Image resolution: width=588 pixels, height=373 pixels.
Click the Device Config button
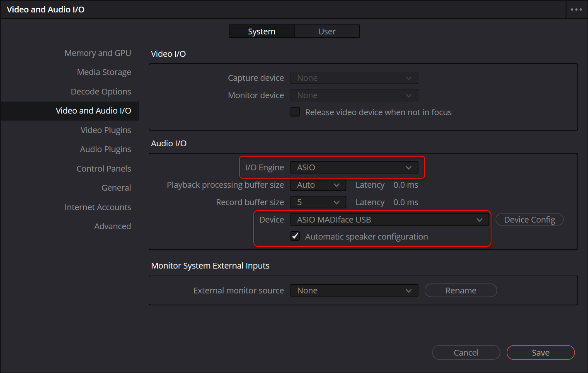[x=529, y=220]
